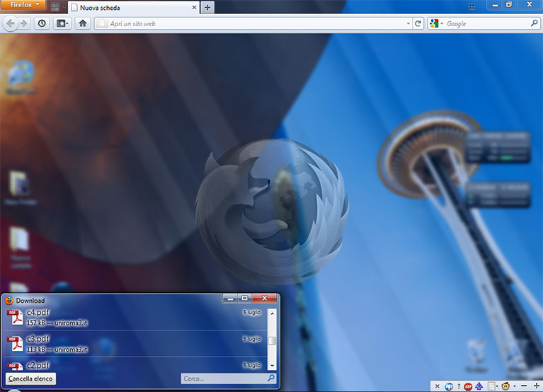This screenshot has width=543, height=392.
Task: Close the Nuova scheda tab
Action: [194, 7]
